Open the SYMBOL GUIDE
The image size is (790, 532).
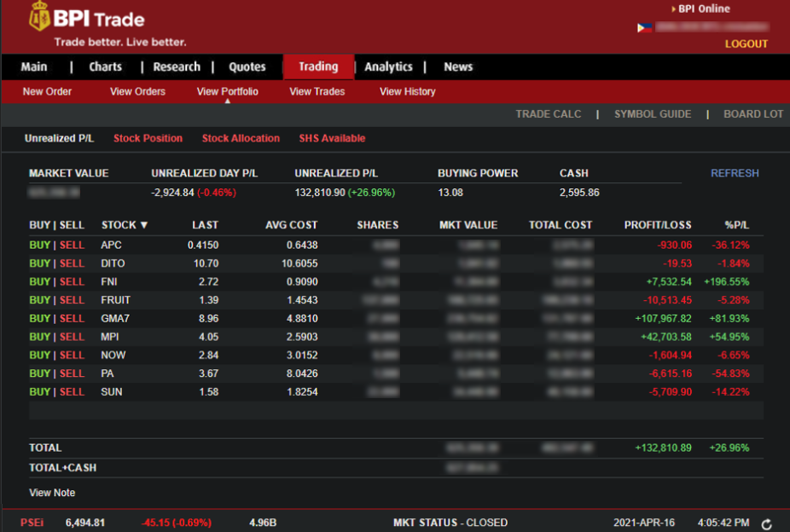(x=653, y=114)
